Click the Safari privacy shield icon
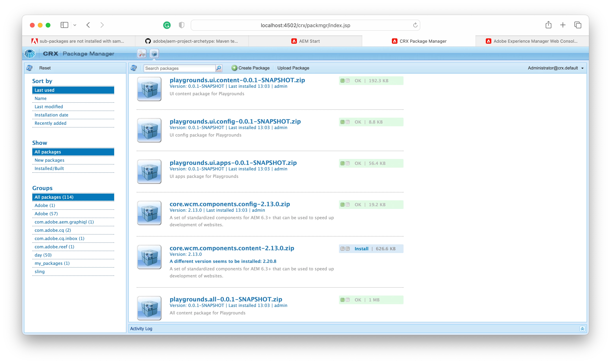 click(181, 25)
